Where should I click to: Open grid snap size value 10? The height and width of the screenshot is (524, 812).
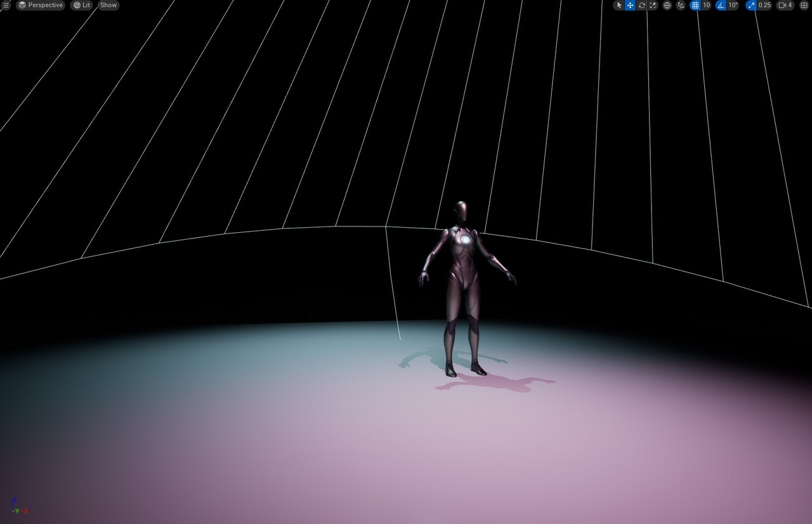coord(706,5)
